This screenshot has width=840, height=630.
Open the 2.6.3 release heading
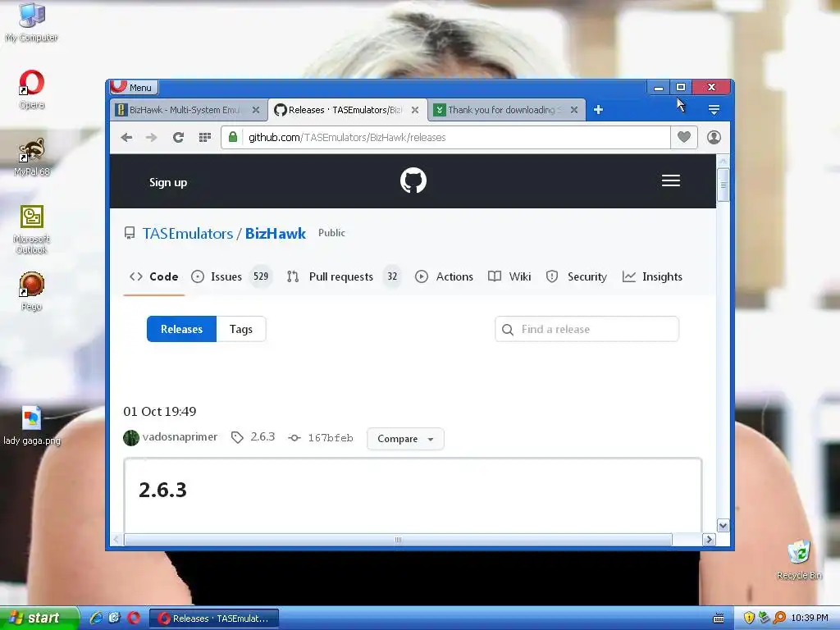(163, 490)
